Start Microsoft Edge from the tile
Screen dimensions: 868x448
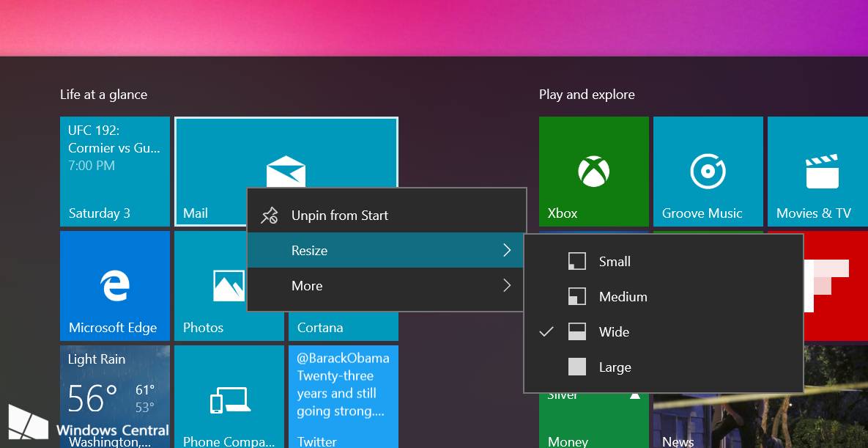click(x=114, y=286)
